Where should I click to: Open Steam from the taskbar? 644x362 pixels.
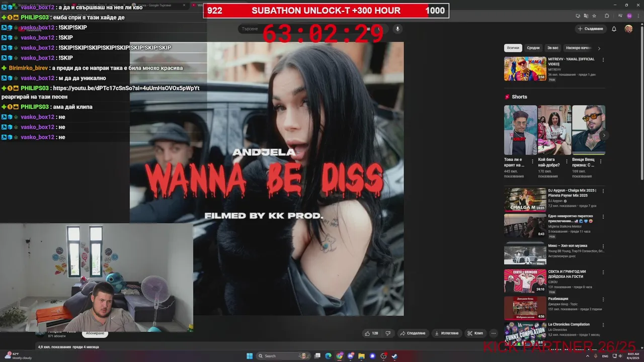394,356
